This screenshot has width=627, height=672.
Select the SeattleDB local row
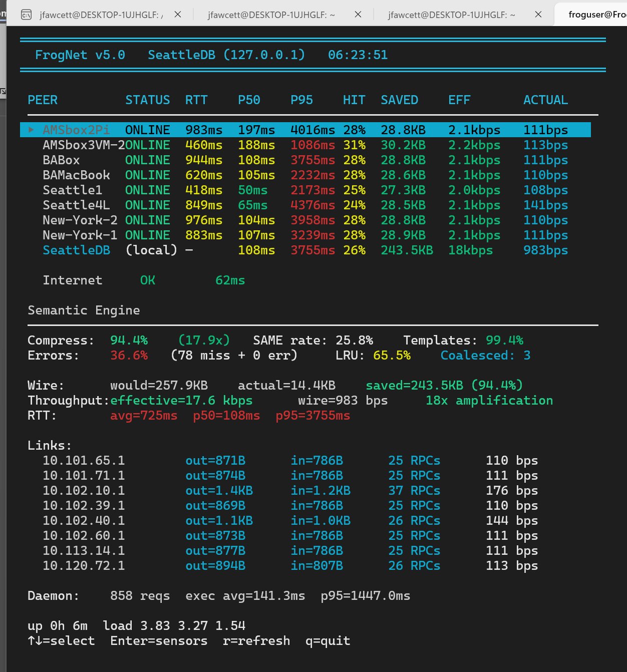(76, 250)
